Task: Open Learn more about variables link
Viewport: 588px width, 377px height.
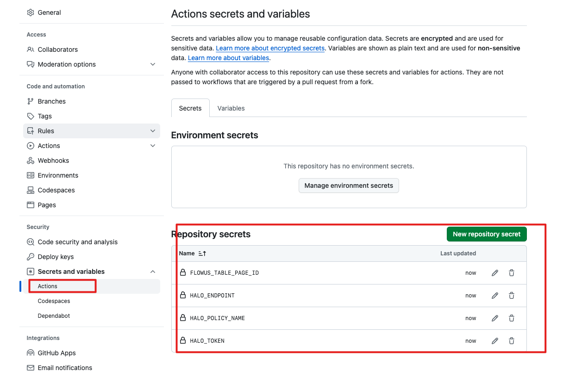Action: pos(228,58)
